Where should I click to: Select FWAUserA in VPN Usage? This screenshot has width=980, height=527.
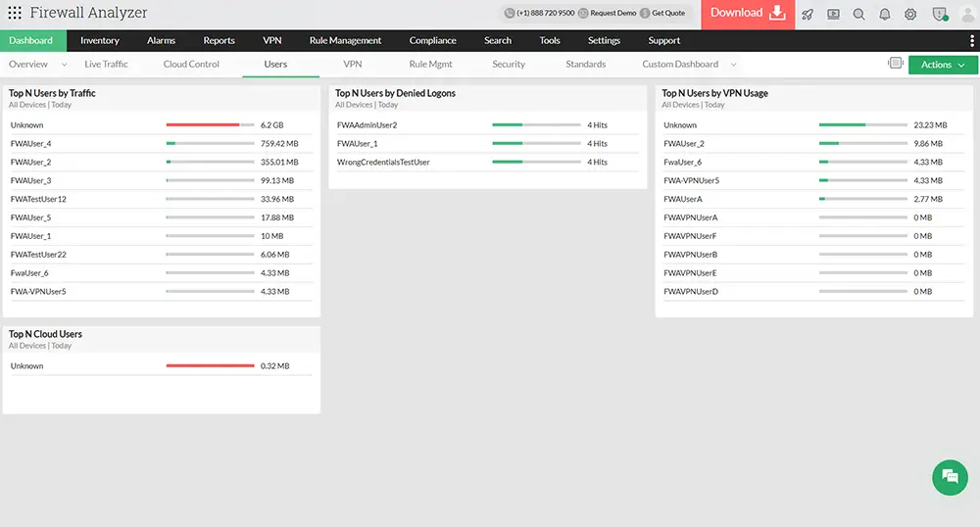click(x=682, y=199)
